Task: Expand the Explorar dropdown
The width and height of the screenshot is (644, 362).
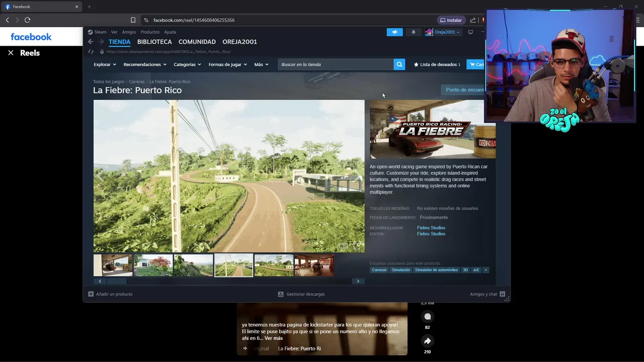Action: (x=105, y=64)
